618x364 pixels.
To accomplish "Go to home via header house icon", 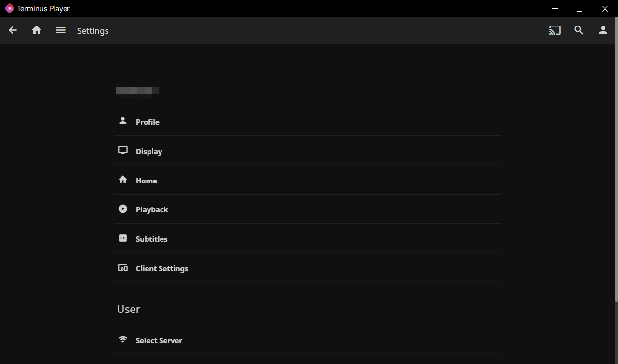I will (x=37, y=30).
